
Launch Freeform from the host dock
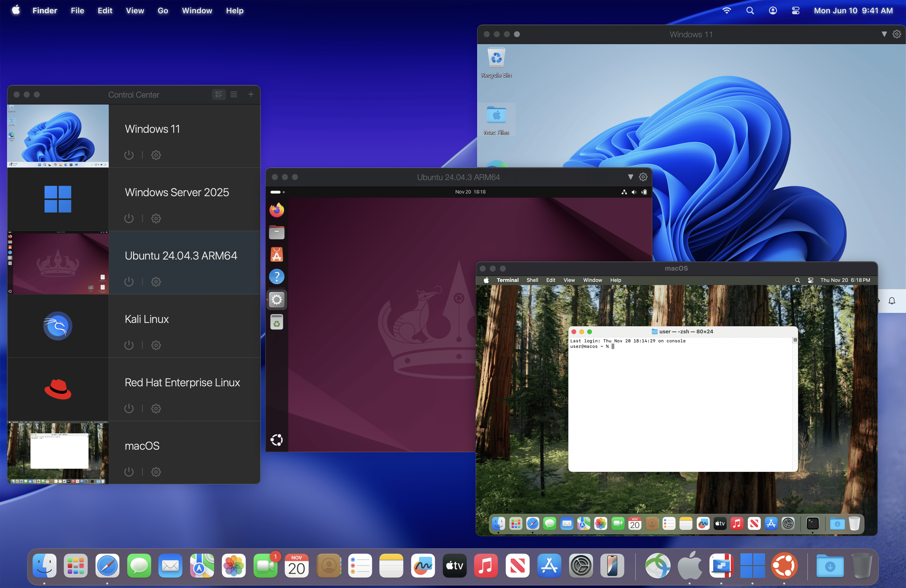coord(423,566)
